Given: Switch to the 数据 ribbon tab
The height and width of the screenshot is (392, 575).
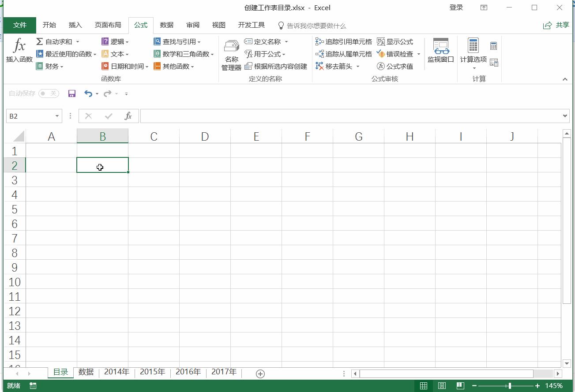Looking at the screenshot, I should point(166,25).
